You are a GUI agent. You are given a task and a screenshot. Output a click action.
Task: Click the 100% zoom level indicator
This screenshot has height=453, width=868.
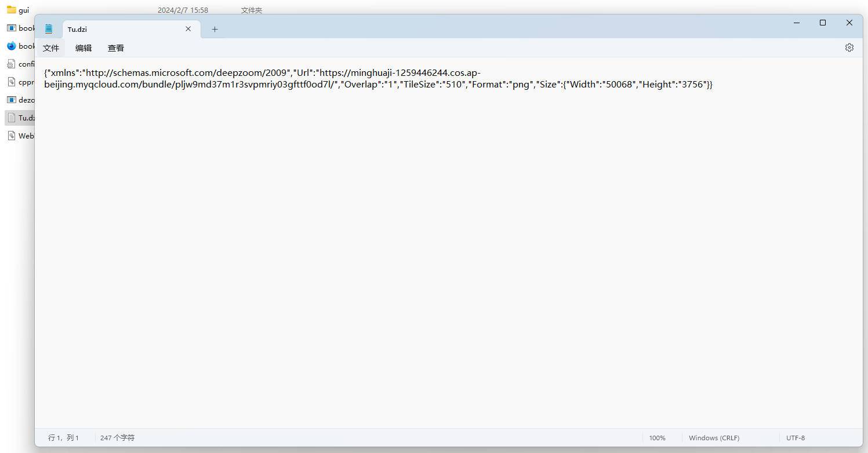tap(657, 438)
